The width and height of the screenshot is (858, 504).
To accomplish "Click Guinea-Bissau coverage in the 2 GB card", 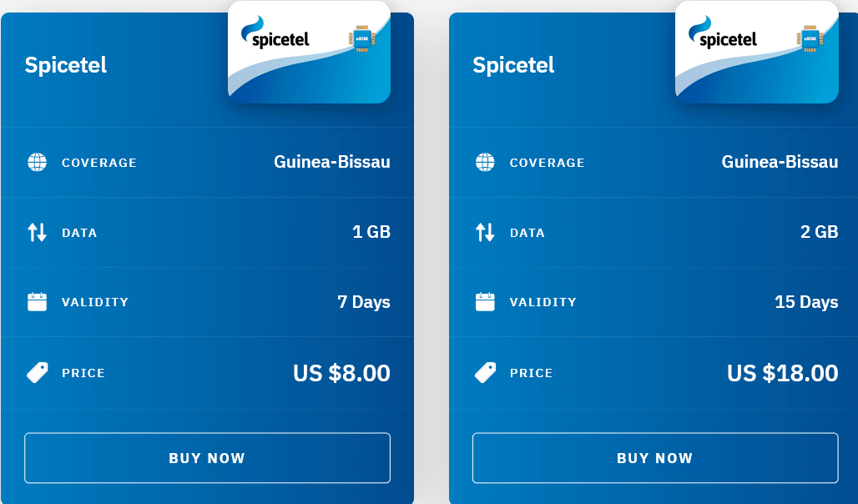I will pos(780,162).
